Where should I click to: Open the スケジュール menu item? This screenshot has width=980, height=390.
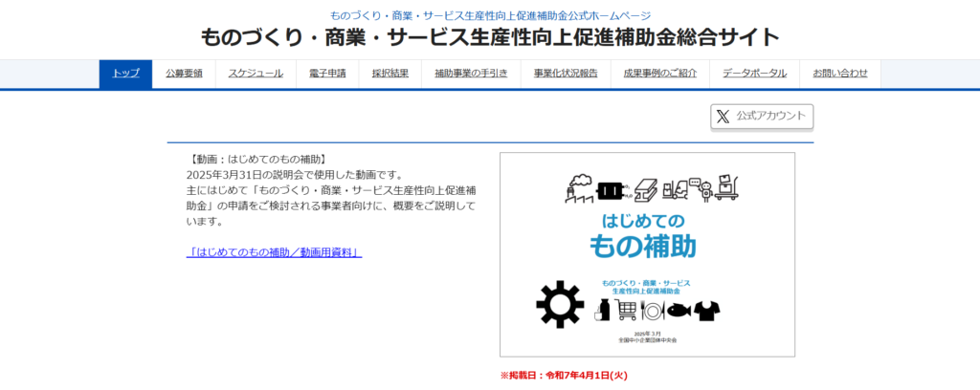(x=256, y=74)
